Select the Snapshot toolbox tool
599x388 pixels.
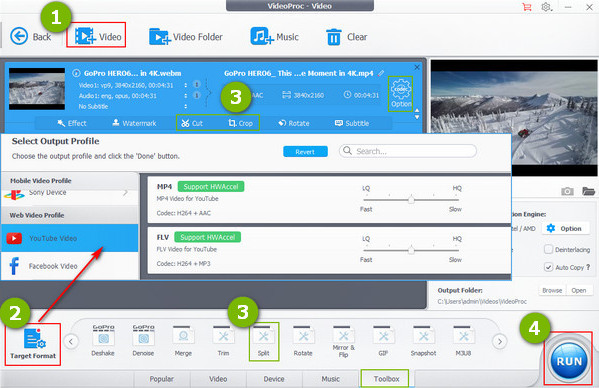[x=423, y=341]
